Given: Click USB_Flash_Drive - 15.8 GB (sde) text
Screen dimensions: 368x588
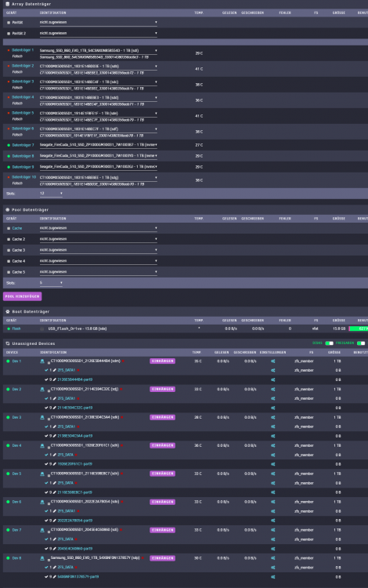Looking at the screenshot, I should tap(77, 328).
